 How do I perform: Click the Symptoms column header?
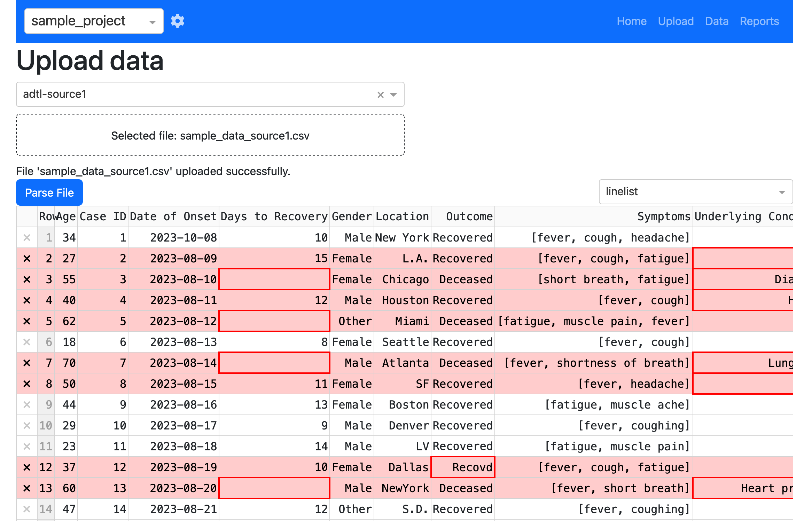click(594, 216)
